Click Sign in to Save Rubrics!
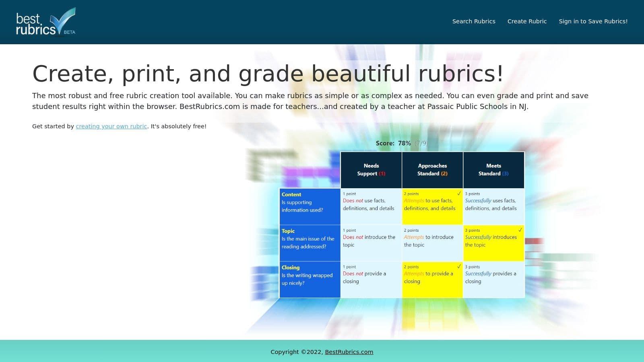The height and width of the screenshot is (362, 644). pyautogui.click(x=593, y=21)
